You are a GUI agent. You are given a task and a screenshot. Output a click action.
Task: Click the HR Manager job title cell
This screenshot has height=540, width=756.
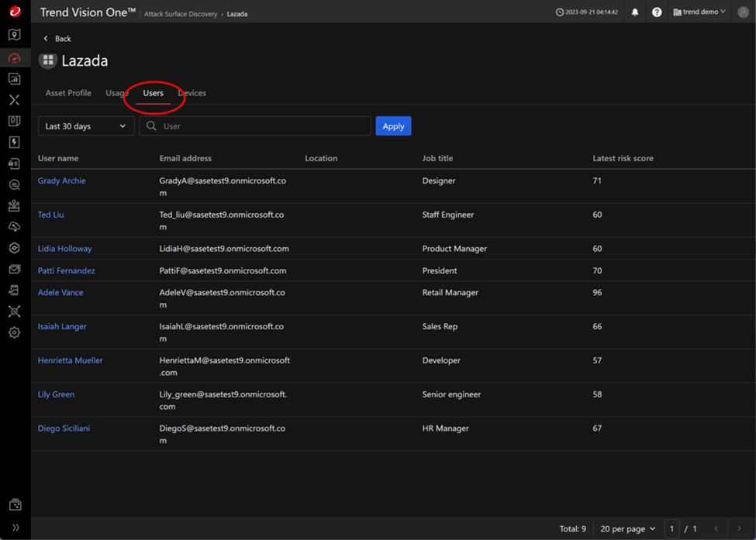[446, 428]
